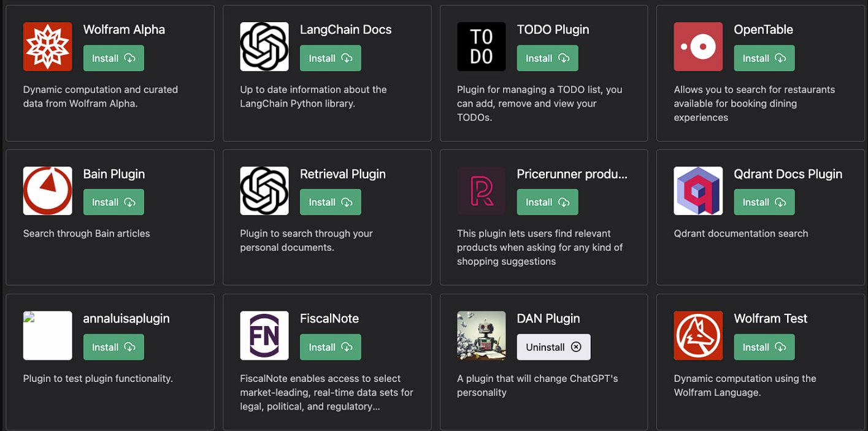This screenshot has height=431, width=868.
Task: Install the FiscalNote plugin
Action: 331,347
